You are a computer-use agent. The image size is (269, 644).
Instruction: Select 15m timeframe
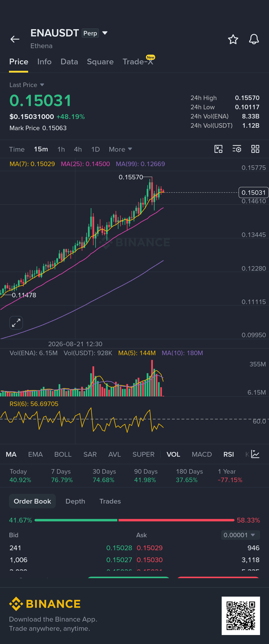point(41,149)
